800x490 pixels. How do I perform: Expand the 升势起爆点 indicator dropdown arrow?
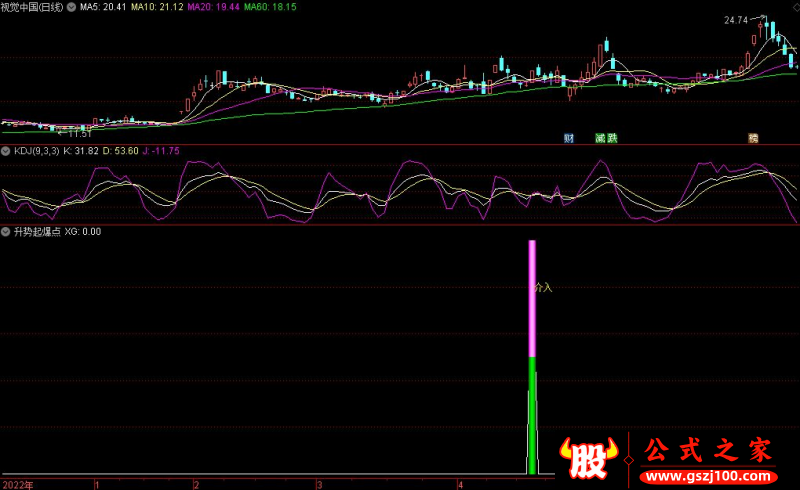tap(7, 231)
